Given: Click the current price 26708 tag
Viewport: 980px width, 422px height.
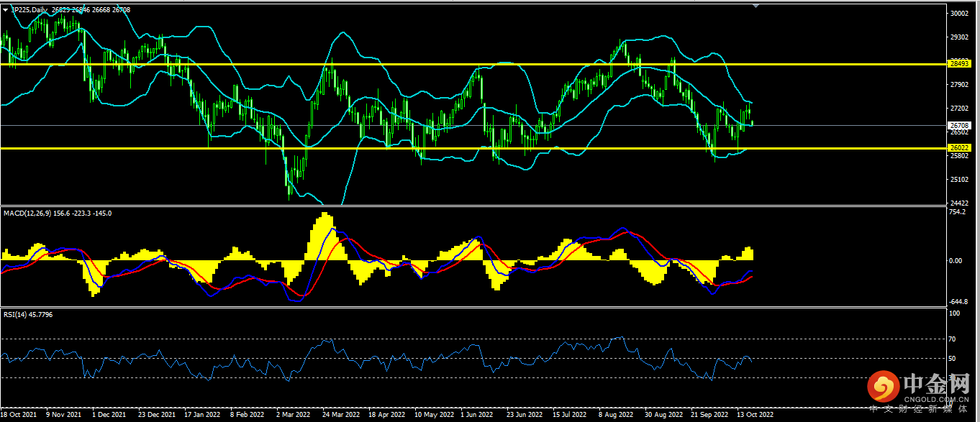Looking at the screenshot, I should pyautogui.click(x=960, y=125).
